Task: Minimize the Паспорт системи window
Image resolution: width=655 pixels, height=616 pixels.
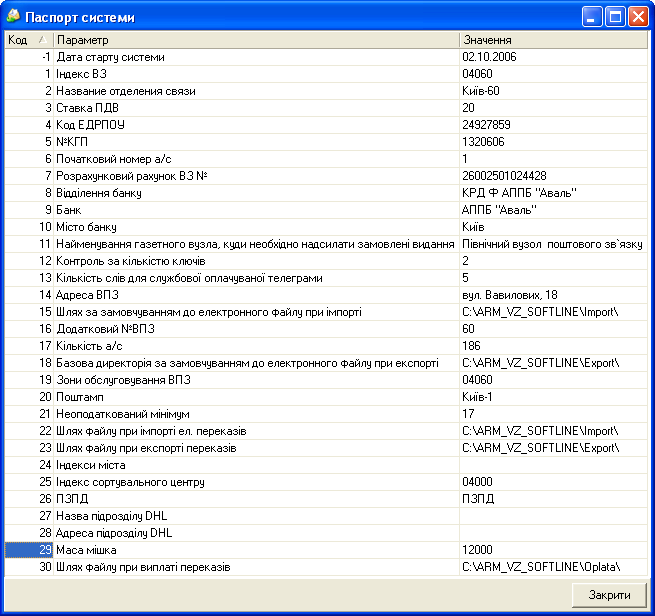Action: coord(592,17)
